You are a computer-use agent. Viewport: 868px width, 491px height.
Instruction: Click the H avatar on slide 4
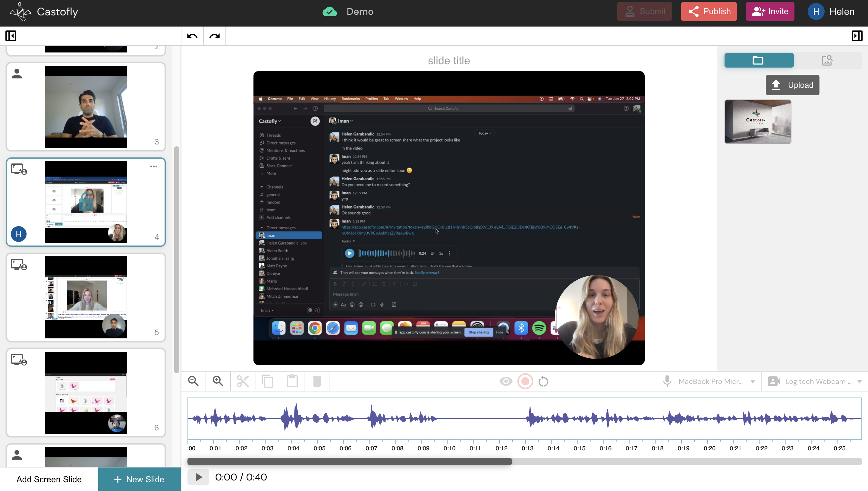coord(19,234)
